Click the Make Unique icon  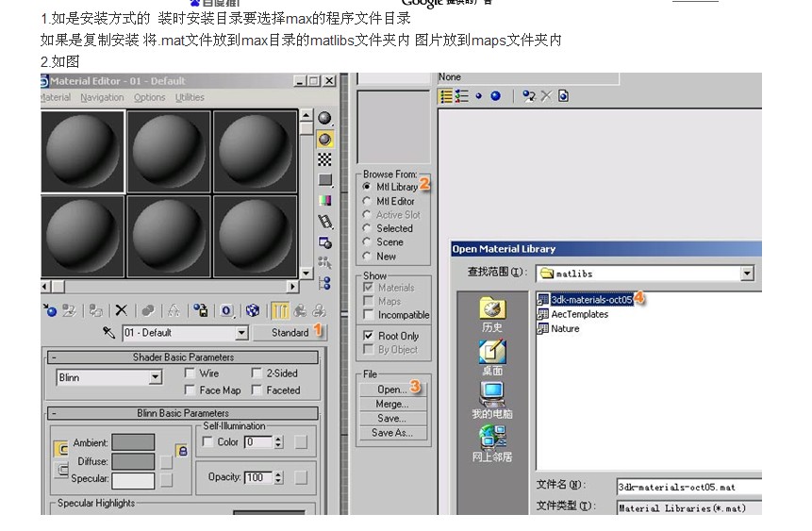tap(174, 310)
